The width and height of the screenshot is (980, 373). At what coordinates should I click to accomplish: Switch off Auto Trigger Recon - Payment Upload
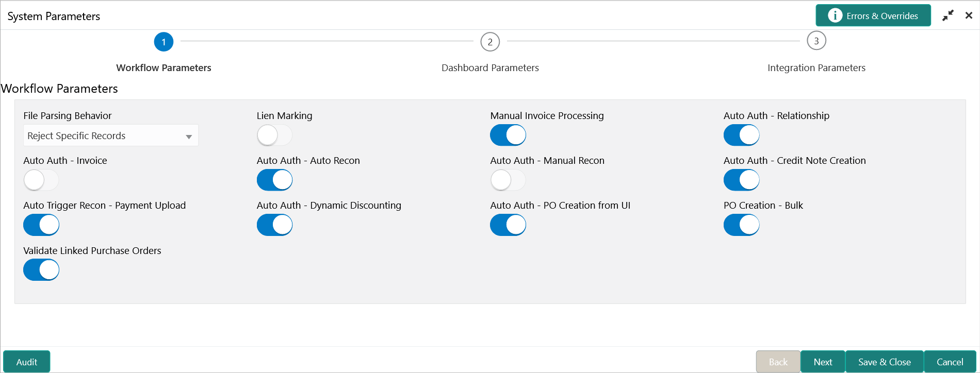(41, 225)
